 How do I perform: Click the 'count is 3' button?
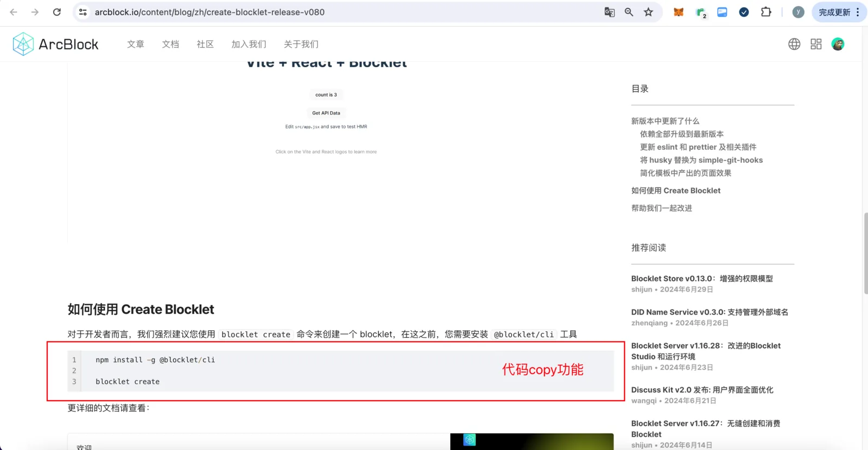pyautogui.click(x=326, y=95)
